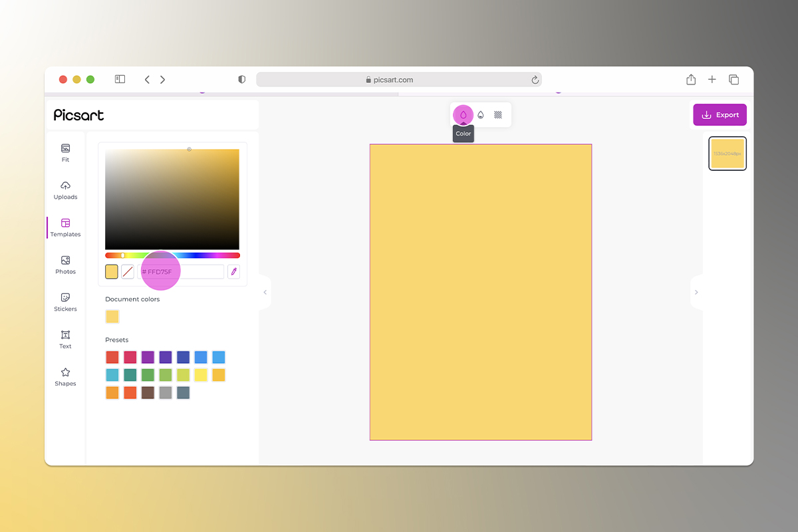Pick the turquoise cyan preset swatch

(112, 375)
